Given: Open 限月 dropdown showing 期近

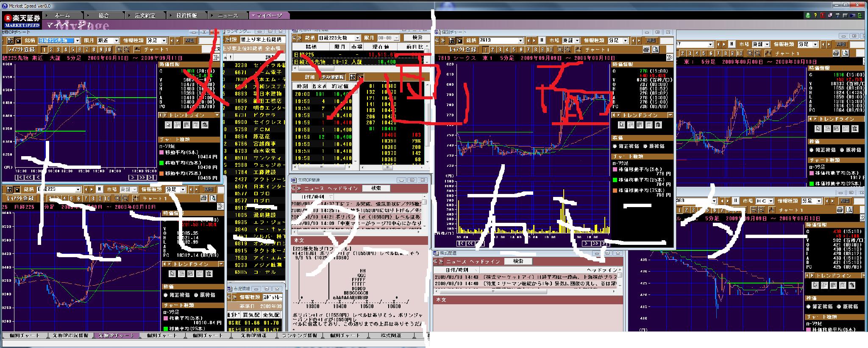Looking at the screenshot, I should point(116,41).
